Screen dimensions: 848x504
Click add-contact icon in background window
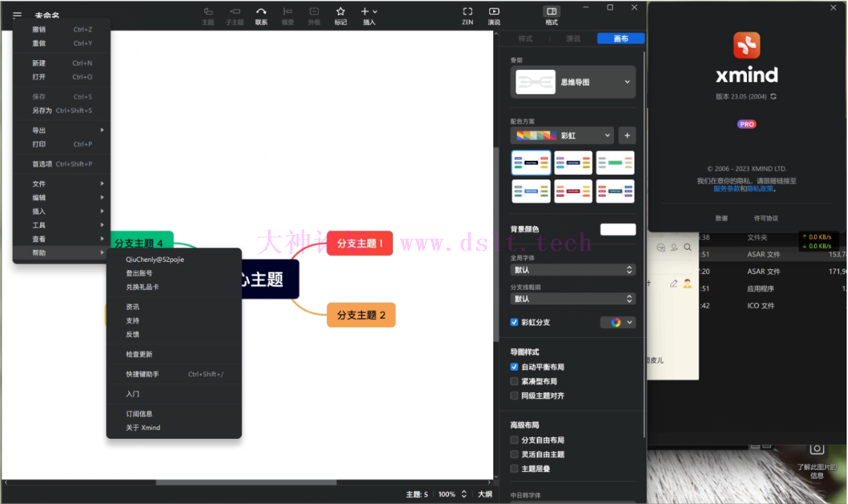(x=674, y=248)
